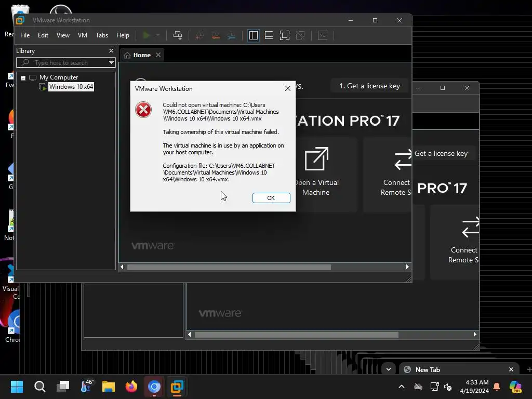
Task: Click the Library search field
Action: (x=66, y=63)
